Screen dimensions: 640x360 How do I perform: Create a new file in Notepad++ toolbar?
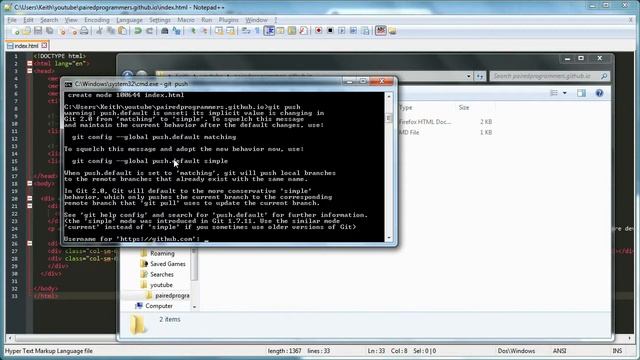coord(16,31)
